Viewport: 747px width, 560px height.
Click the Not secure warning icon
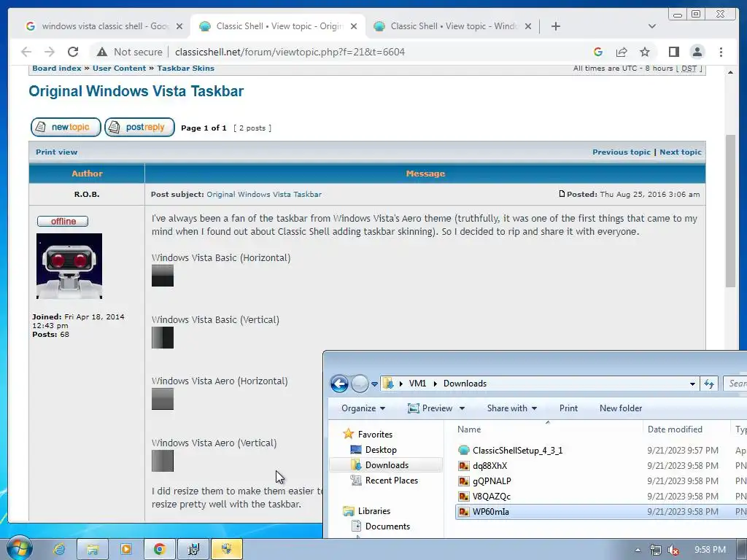[x=102, y=52]
